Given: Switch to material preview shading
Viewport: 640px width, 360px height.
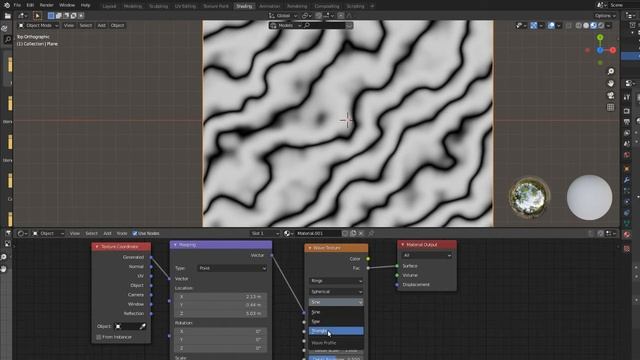Looking at the screenshot, I should [x=593, y=25].
